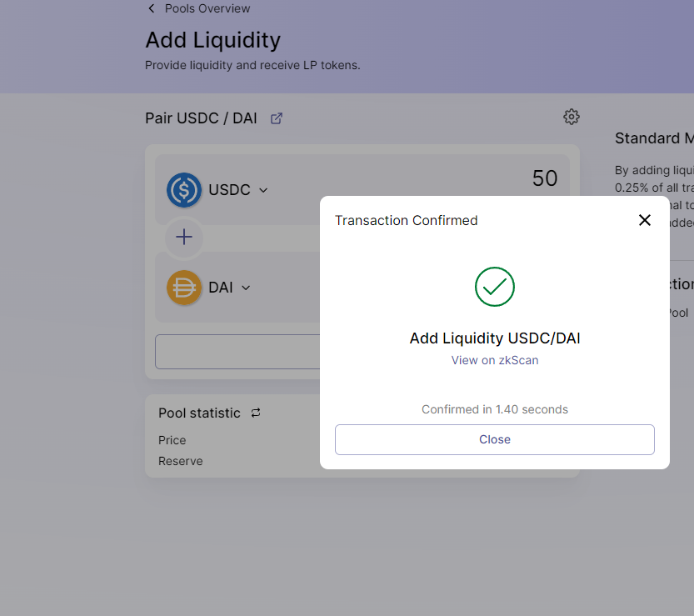Expand the DAI token dropdown
The image size is (694, 616).
click(x=246, y=288)
